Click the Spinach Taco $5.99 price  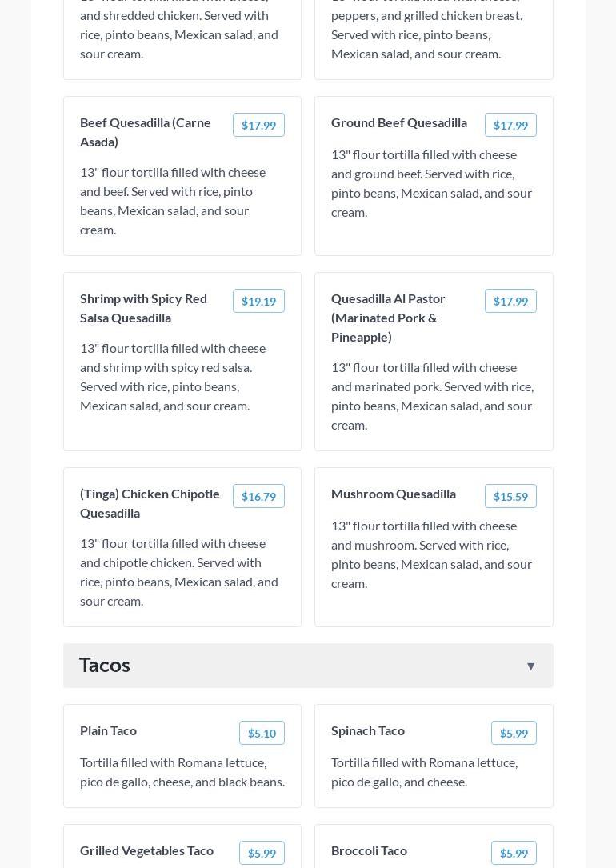pyautogui.click(x=514, y=733)
